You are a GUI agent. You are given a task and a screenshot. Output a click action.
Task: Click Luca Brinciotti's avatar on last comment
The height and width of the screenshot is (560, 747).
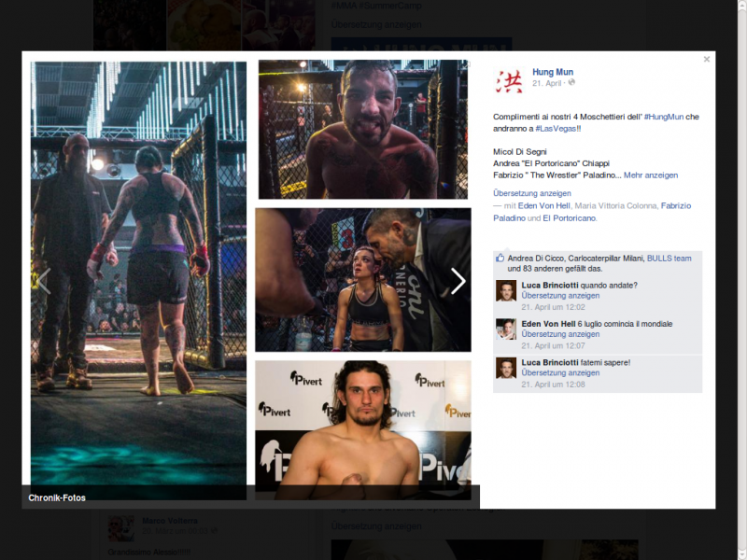coord(506,367)
